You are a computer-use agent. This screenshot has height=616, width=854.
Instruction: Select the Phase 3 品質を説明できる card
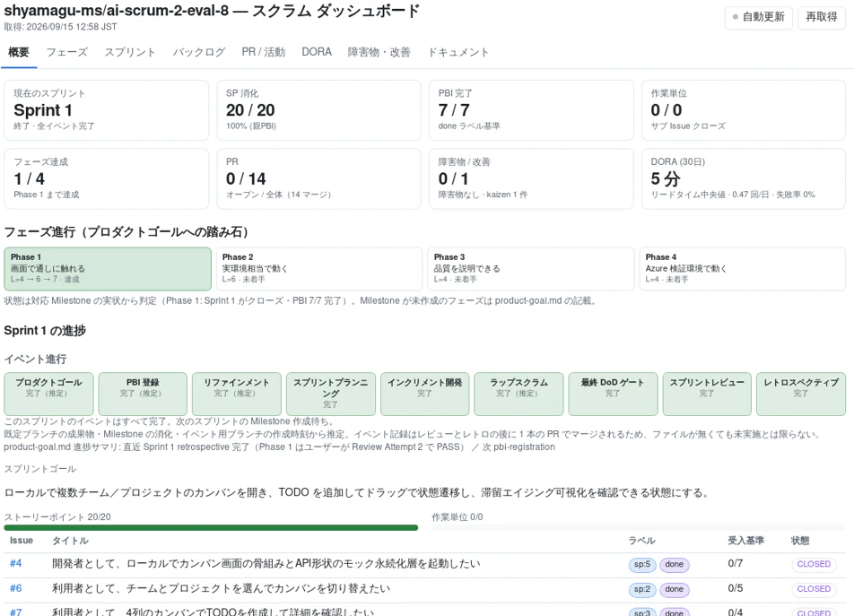click(x=531, y=269)
